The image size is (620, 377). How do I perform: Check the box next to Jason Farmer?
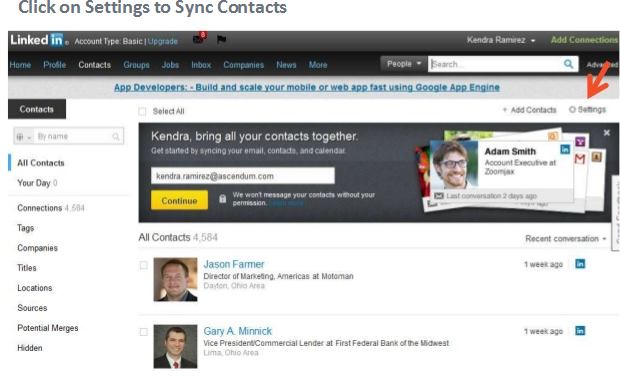tap(144, 265)
